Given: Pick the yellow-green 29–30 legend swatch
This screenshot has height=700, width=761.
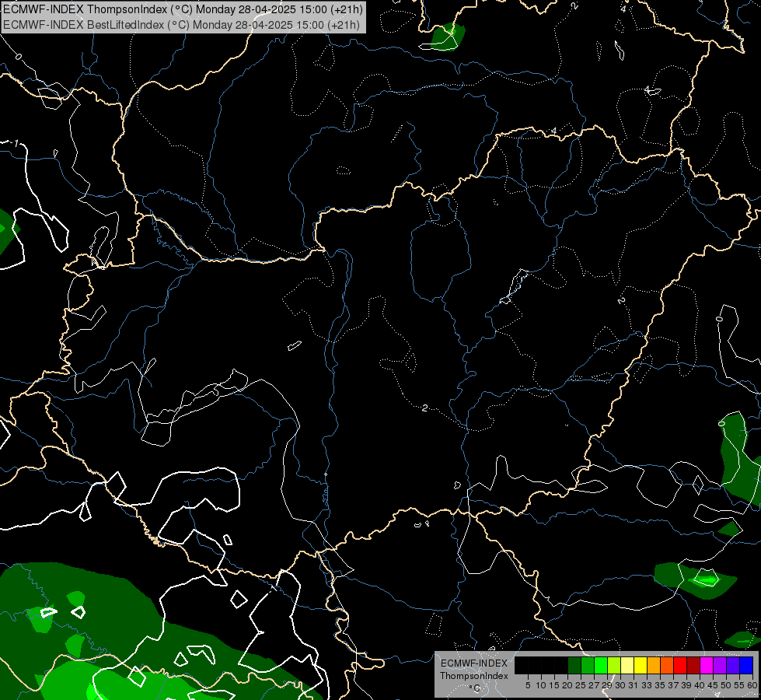Looking at the screenshot, I should click(614, 665).
